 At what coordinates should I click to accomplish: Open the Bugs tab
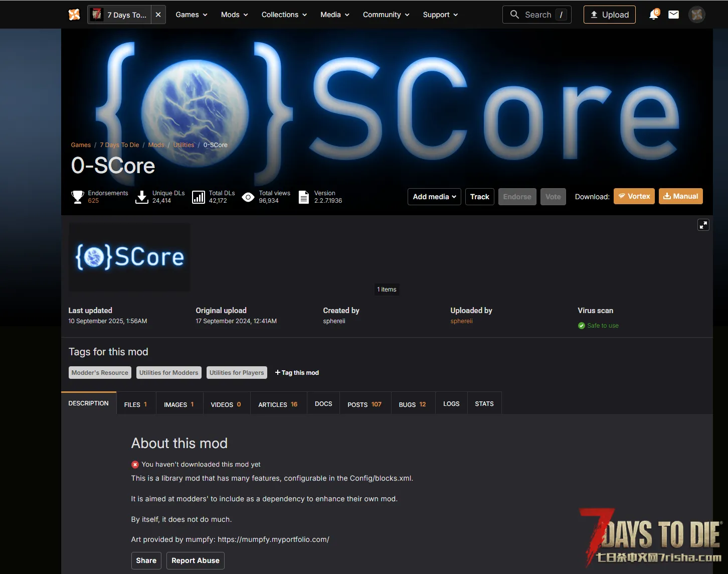click(412, 404)
